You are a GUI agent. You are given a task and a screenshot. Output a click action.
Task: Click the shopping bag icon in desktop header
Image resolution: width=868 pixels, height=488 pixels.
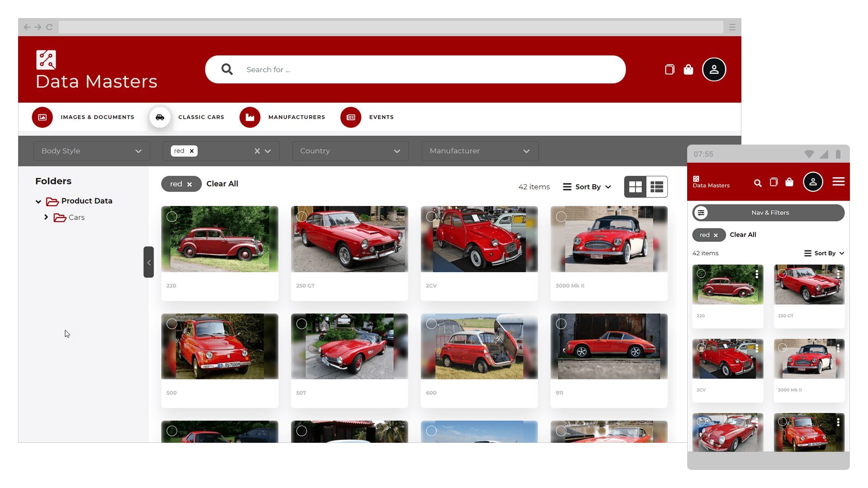tap(688, 70)
